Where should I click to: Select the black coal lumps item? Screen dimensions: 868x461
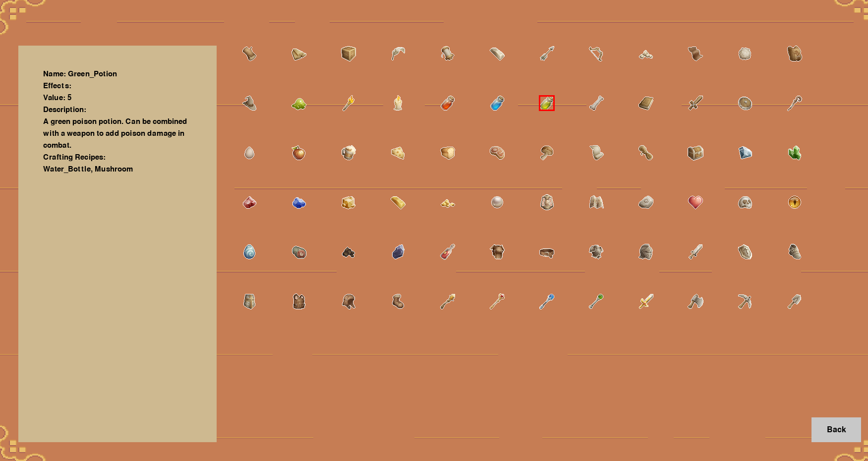click(348, 252)
